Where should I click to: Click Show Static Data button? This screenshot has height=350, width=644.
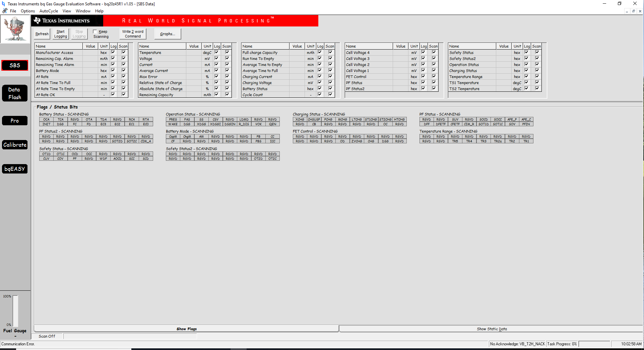pyautogui.click(x=492, y=329)
